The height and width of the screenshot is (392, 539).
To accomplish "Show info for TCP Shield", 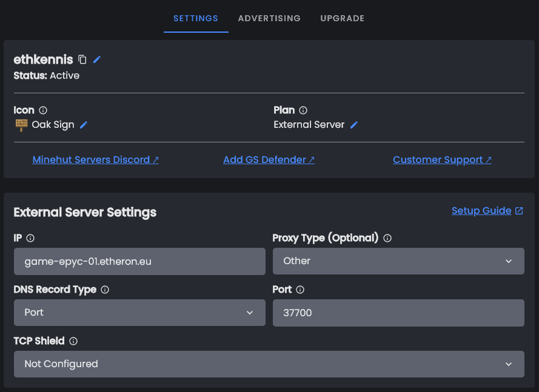I will click(x=73, y=341).
